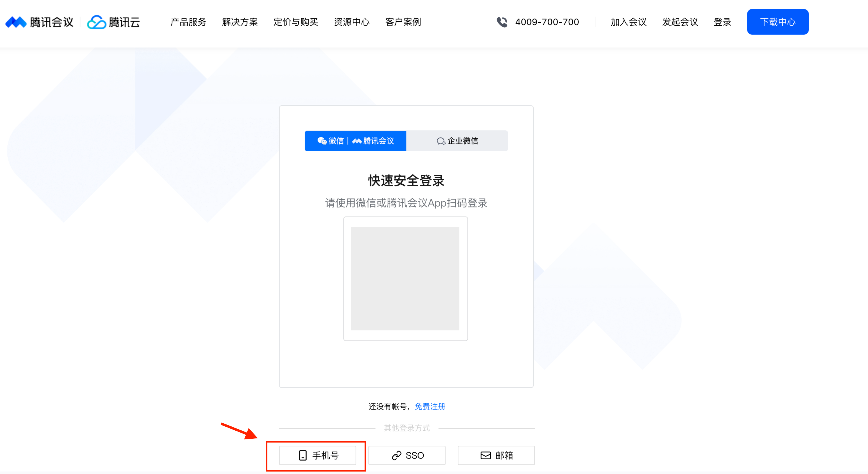Click the 快速安全登录 heading
The height and width of the screenshot is (474, 868).
click(406, 181)
